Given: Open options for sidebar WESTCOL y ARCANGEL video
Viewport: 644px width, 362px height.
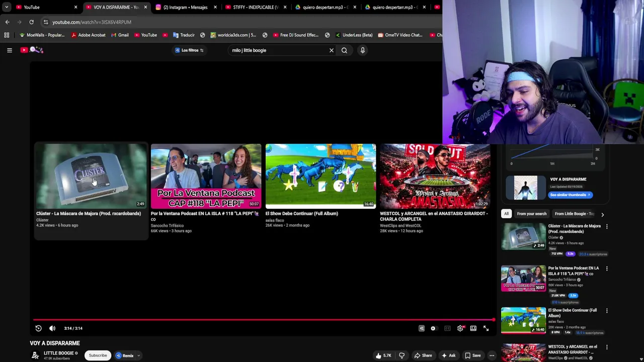Looking at the screenshot, I should point(607,347).
